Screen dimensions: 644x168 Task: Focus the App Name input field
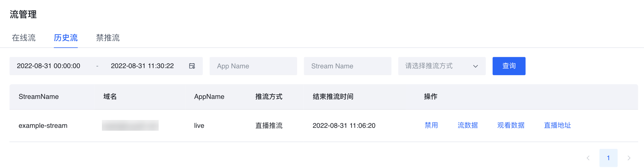pos(253,66)
